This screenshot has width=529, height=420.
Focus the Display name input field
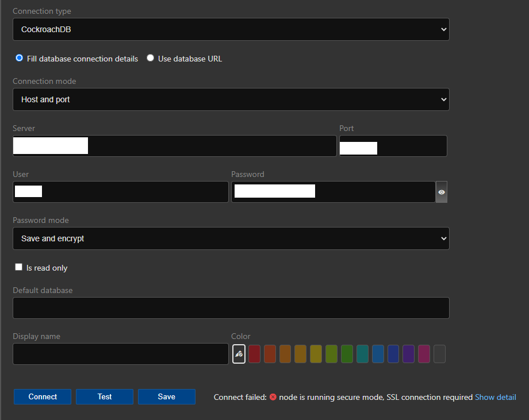[x=121, y=354]
